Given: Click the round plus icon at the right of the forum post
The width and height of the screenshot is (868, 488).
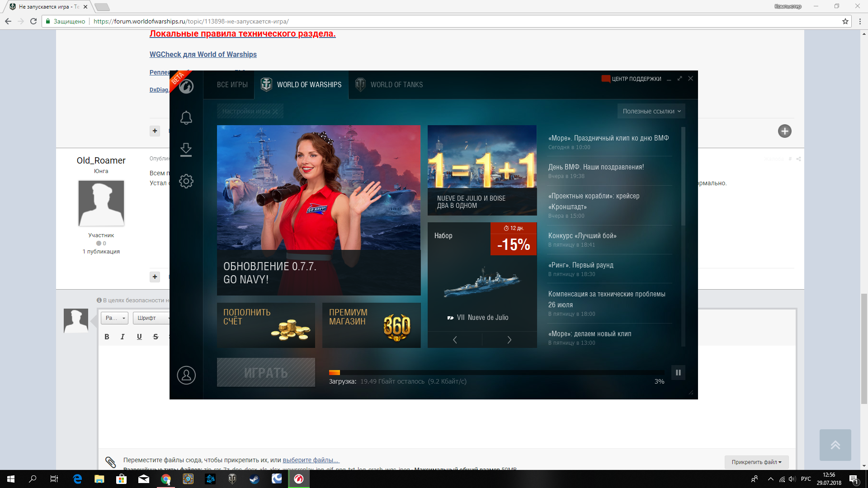Looking at the screenshot, I should click(x=785, y=131).
